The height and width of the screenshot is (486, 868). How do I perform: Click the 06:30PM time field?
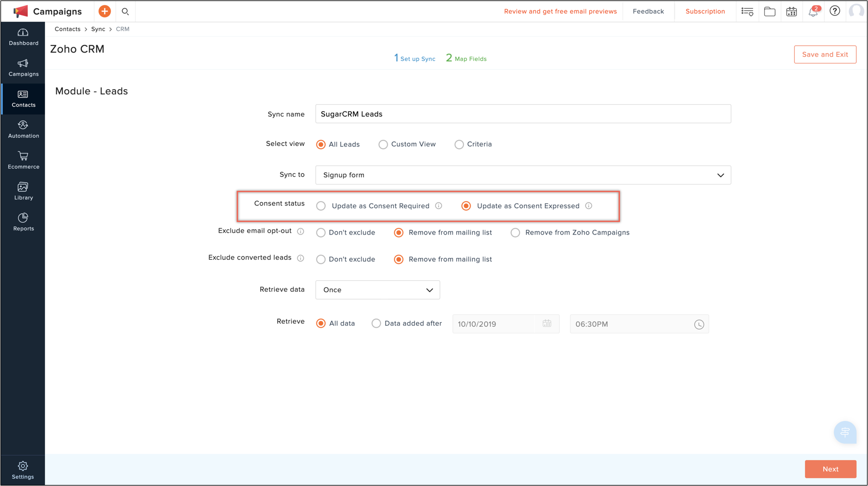point(639,324)
